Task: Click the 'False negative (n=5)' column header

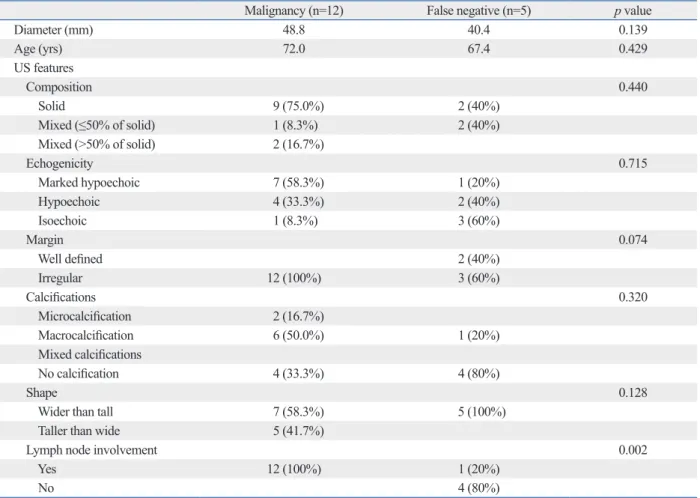Action: click(x=479, y=11)
